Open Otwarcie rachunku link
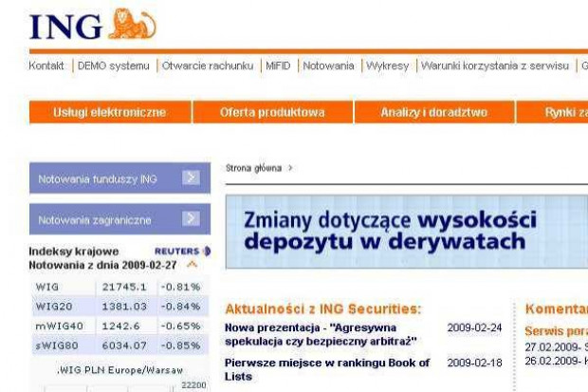The image size is (588, 392). click(x=208, y=65)
